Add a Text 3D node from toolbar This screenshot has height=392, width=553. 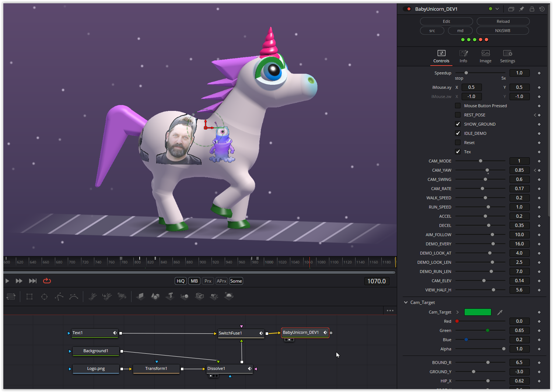pos(170,296)
